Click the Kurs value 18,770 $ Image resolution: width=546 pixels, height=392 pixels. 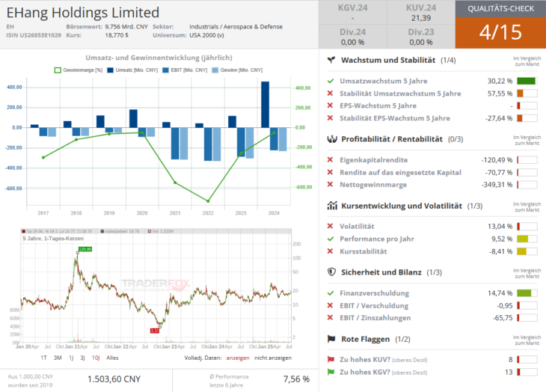pyautogui.click(x=117, y=35)
